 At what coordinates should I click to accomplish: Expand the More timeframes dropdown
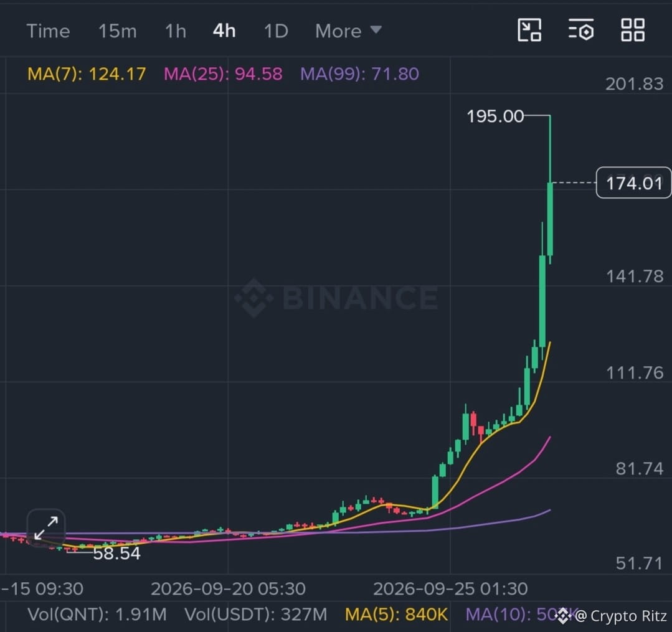click(x=348, y=31)
